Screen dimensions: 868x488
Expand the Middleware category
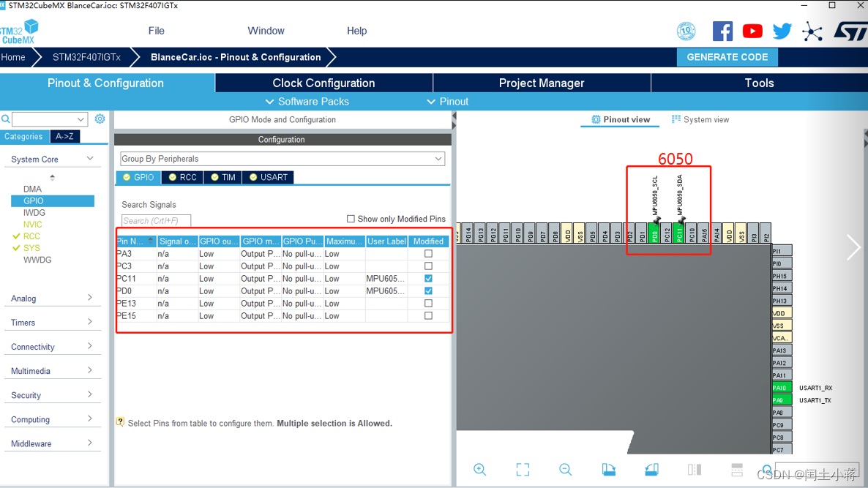52,444
